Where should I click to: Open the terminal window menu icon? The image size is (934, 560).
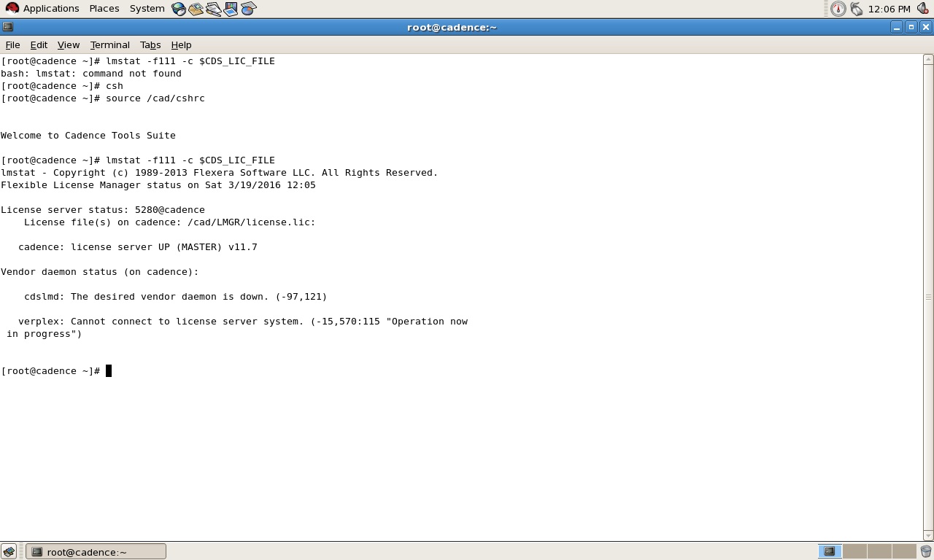tap(7, 27)
